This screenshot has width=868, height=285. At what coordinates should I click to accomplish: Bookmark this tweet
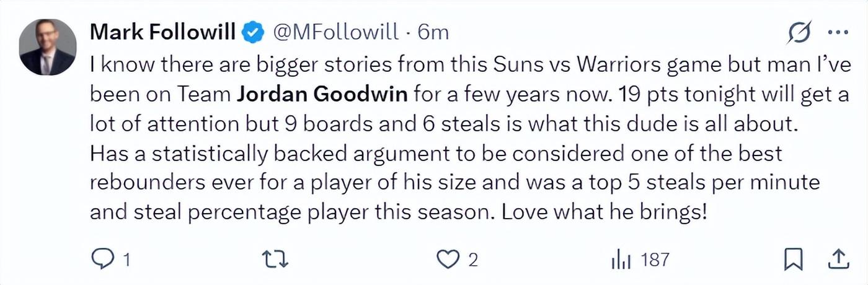794,259
